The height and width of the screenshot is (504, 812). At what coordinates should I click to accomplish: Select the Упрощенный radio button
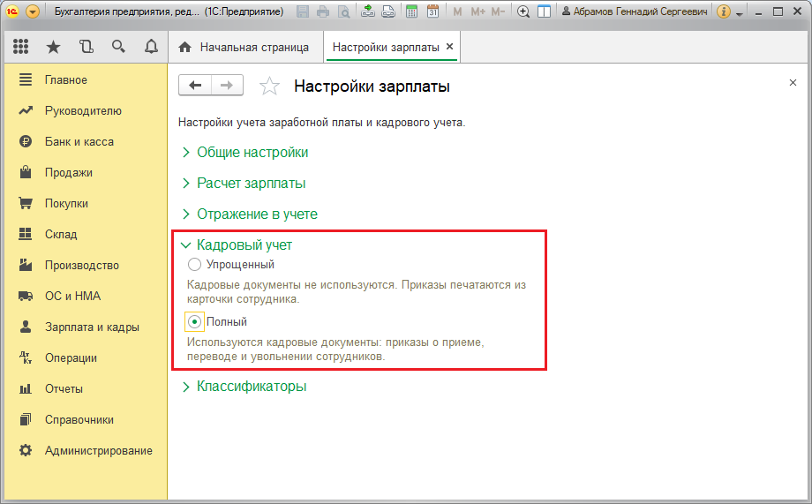[x=194, y=265]
